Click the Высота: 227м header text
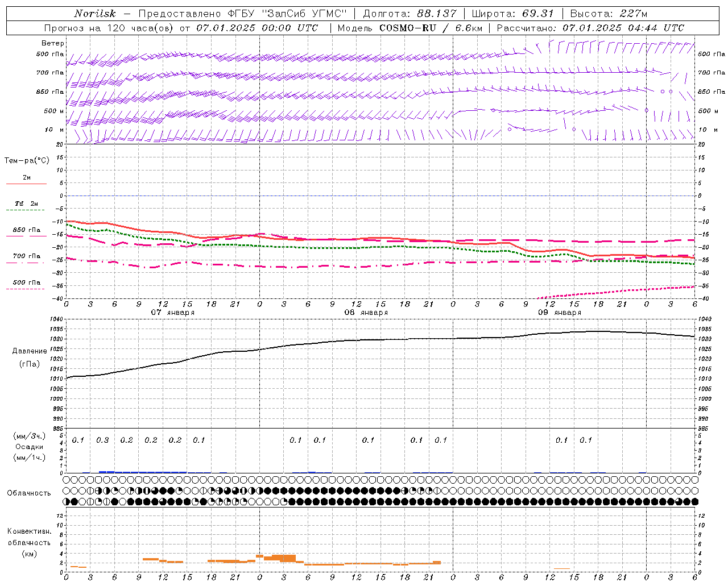 tap(609, 14)
